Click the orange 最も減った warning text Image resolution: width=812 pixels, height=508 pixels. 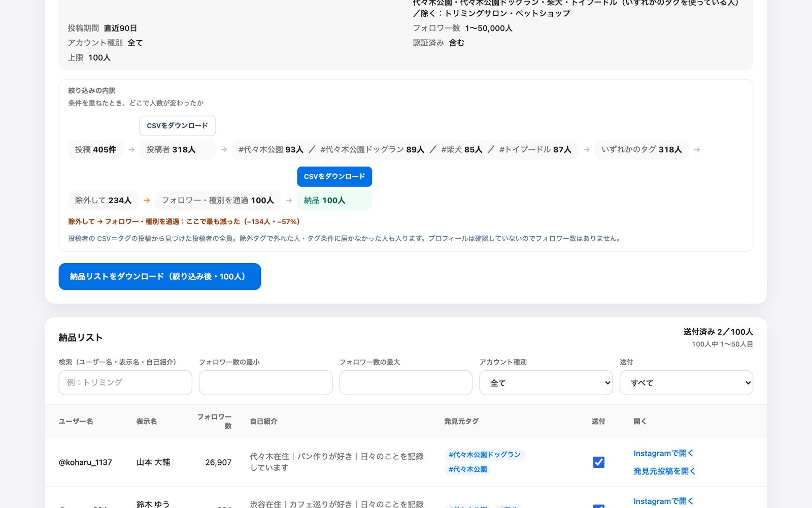pyautogui.click(x=184, y=221)
